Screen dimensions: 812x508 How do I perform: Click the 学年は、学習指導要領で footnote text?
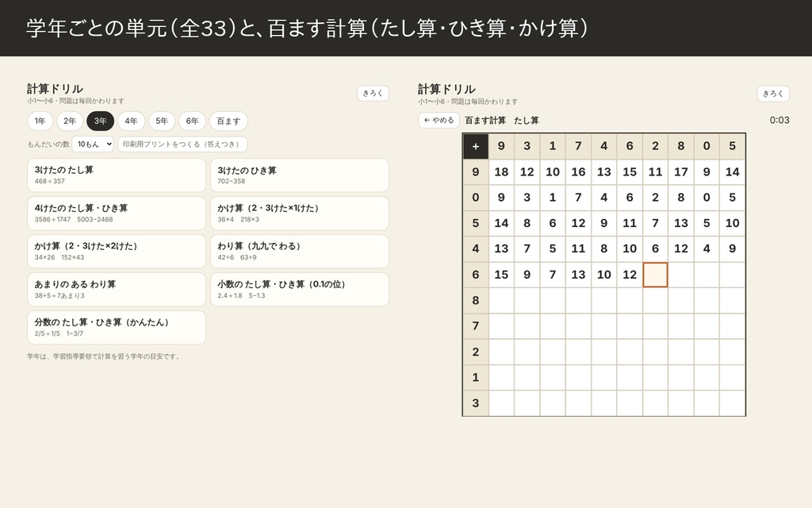[104, 356]
